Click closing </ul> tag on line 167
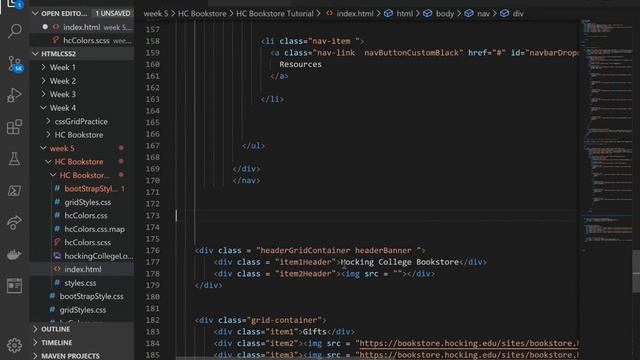Viewport: 640px width, 360px height. tap(253, 146)
